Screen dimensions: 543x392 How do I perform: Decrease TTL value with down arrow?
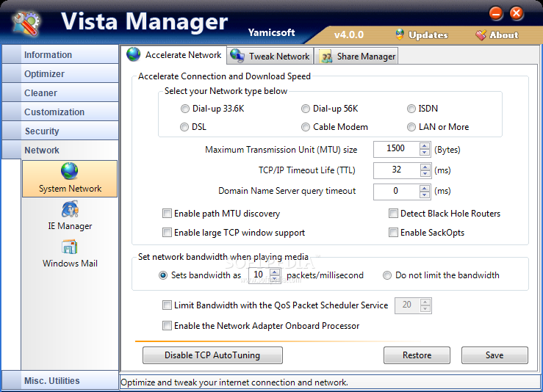[x=425, y=173]
